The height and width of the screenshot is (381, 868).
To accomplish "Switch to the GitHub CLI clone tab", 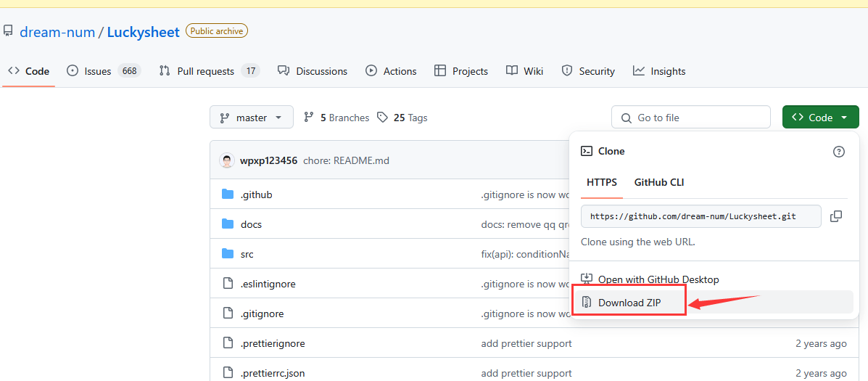I will click(x=659, y=182).
